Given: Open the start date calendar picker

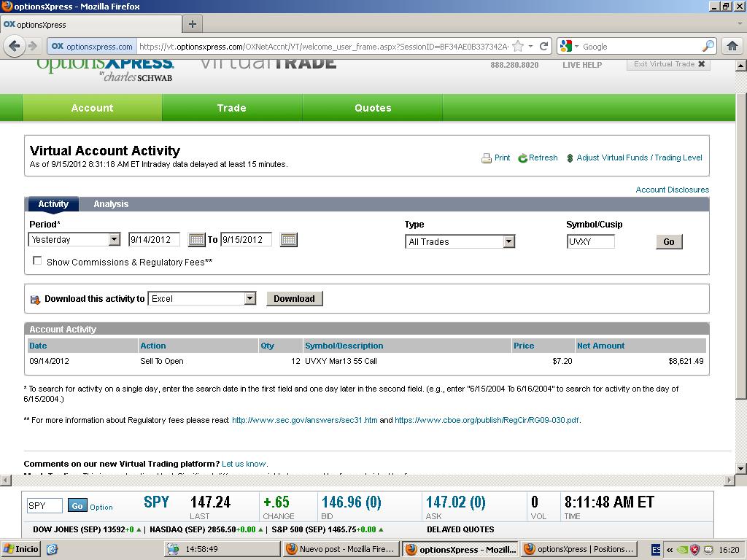Looking at the screenshot, I should 196,239.
